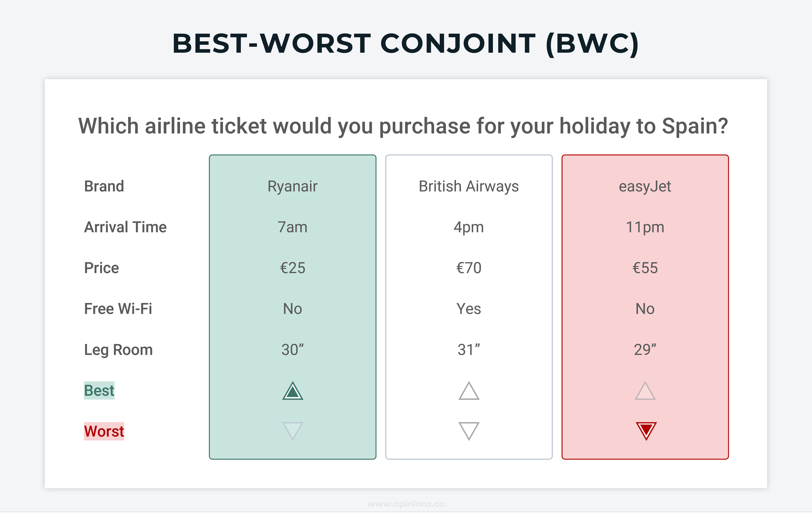Mark British Airways as Best
812x514 pixels.
pos(469,391)
